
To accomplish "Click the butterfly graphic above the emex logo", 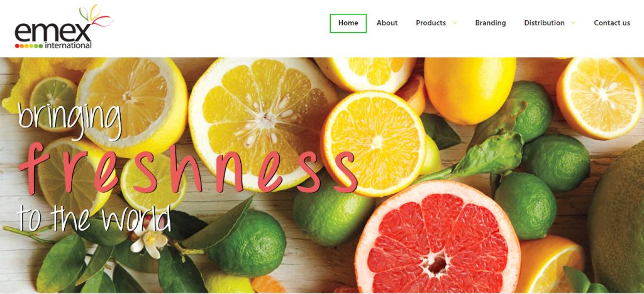I will click(x=96, y=16).
